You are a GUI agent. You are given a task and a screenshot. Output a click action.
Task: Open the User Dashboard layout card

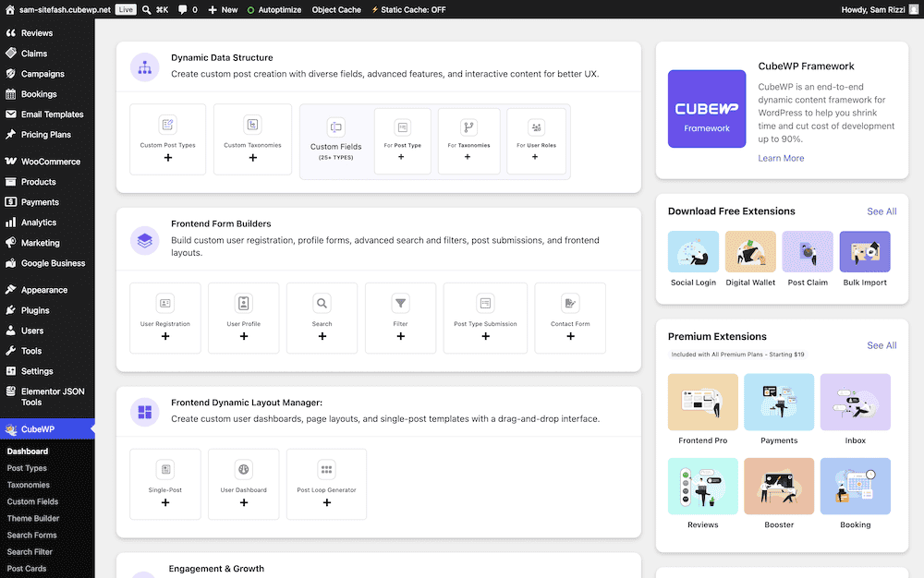tap(243, 485)
